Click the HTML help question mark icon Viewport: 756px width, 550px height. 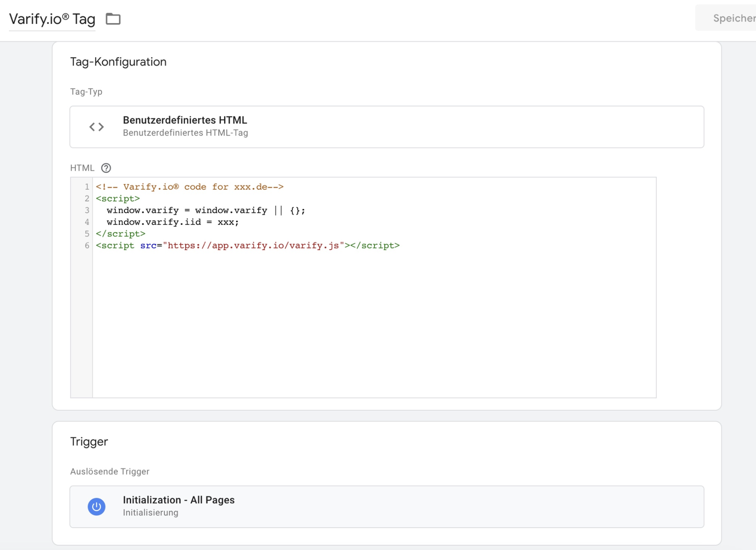coord(106,168)
